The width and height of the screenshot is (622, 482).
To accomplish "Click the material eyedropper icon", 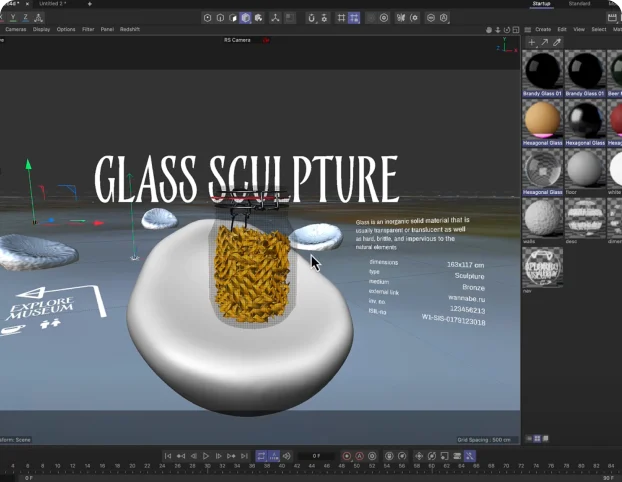I will pos(557,42).
